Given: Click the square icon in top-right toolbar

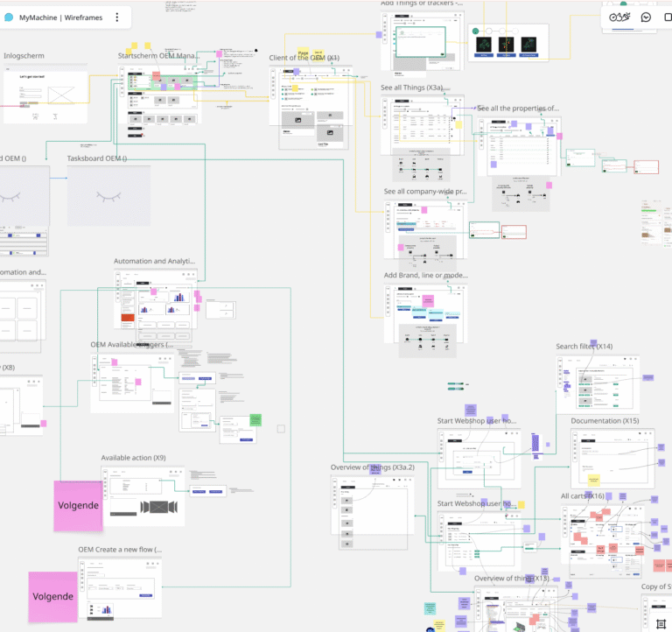Looking at the screenshot, I should pyautogui.click(x=668, y=17).
